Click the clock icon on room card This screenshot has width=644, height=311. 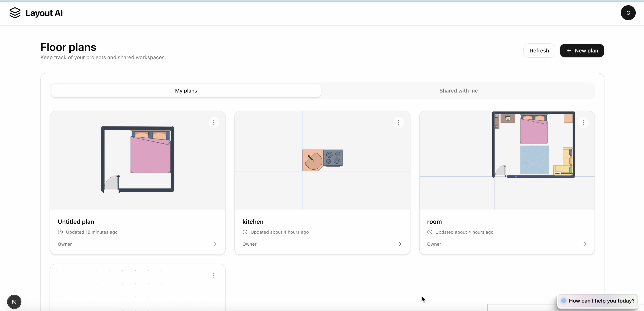(430, 232)
